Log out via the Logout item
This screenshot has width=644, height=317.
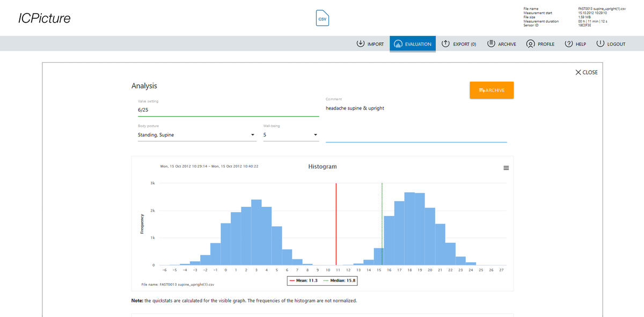click(611, 44)
